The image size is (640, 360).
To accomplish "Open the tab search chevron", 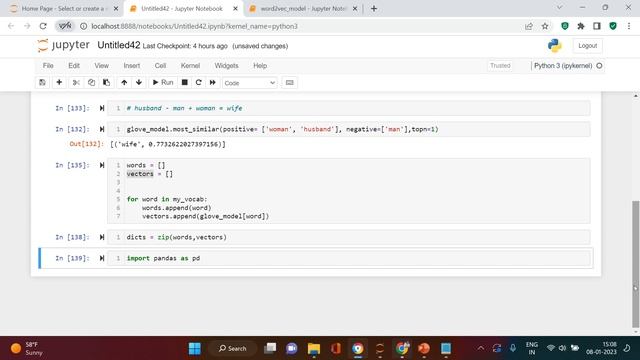I will point(560,8).
